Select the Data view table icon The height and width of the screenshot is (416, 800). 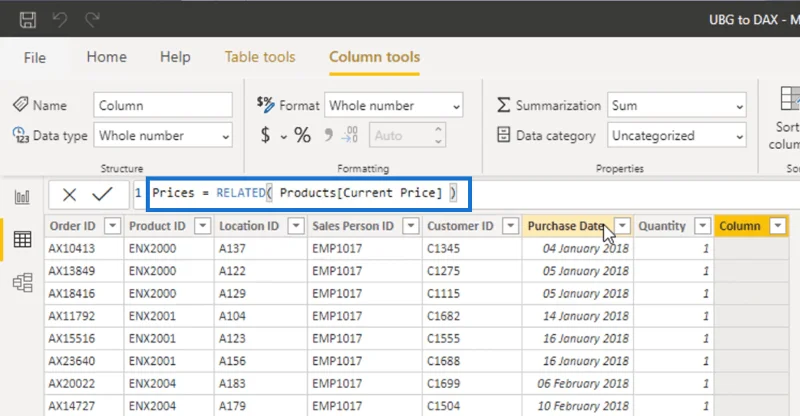coord(22,239)
